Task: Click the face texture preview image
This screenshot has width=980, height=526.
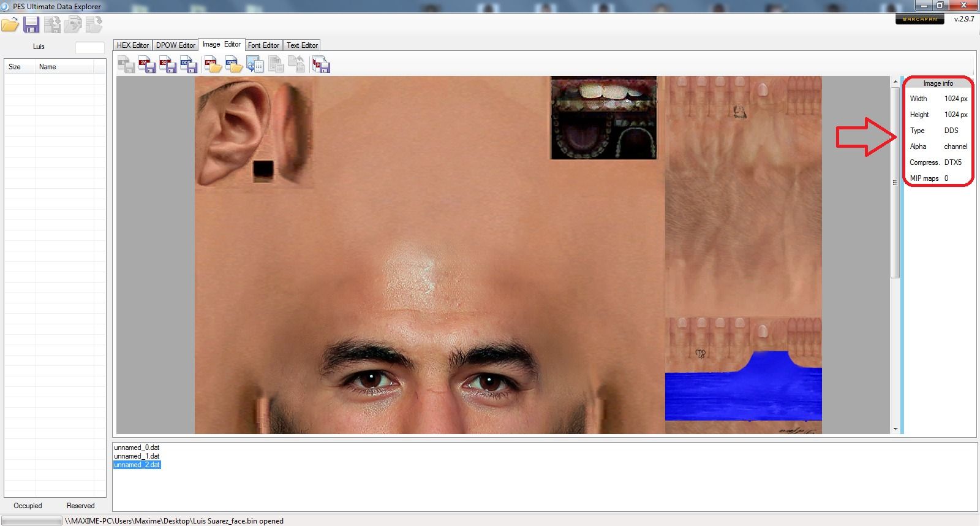Action: (x=508, y=255)
